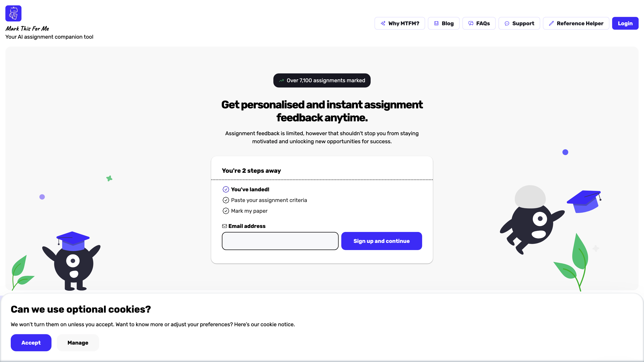Click the checkmark circle next to You've landed!
Viewport: 644px width, 362px height.
226,189
